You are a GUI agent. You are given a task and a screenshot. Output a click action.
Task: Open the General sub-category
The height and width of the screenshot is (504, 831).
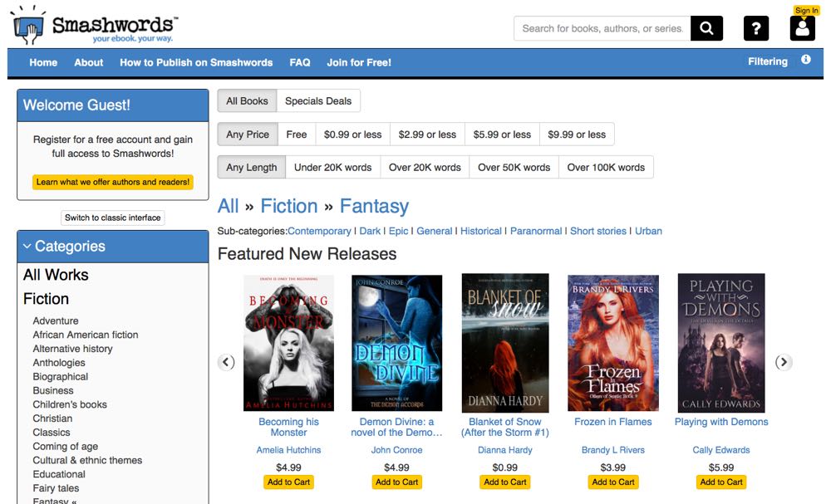[x=435, y=231]
